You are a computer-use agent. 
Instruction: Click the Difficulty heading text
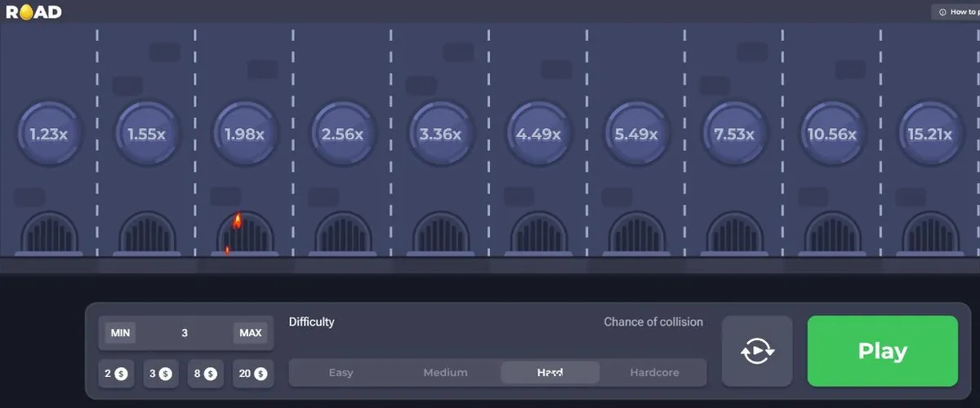tap(312, 322)
